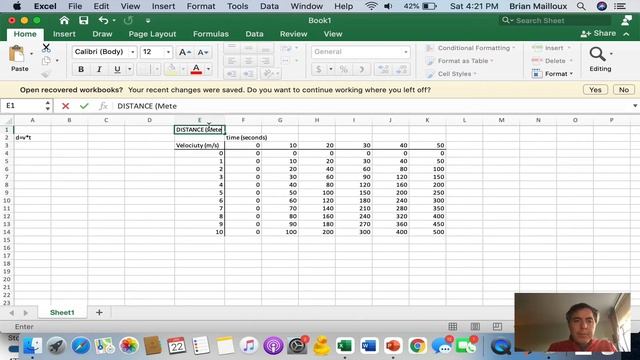Click the fx insert function icon
This screenshot has height=360, width=640.
coord(103,106)
